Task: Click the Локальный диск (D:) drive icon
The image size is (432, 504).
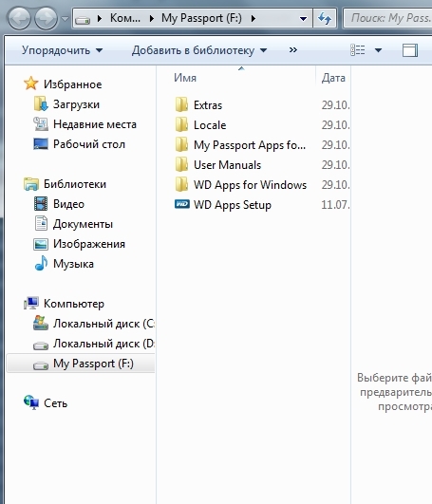Action: tap(41, 345)
